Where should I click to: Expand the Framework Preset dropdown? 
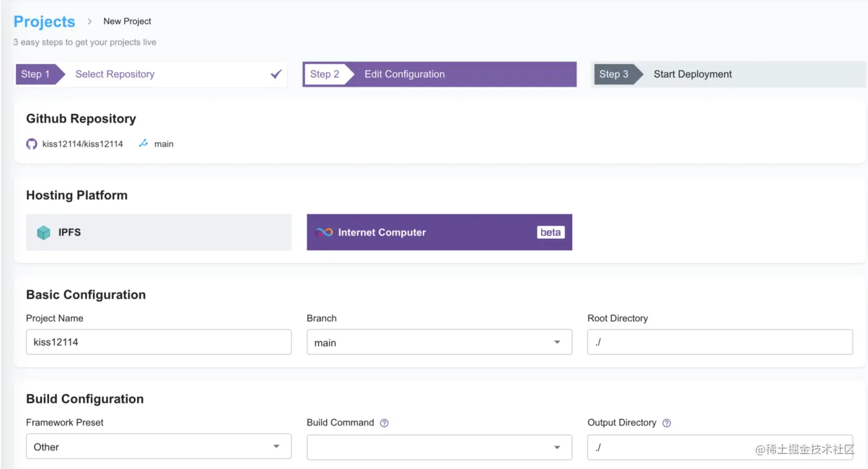click(158, 447)
